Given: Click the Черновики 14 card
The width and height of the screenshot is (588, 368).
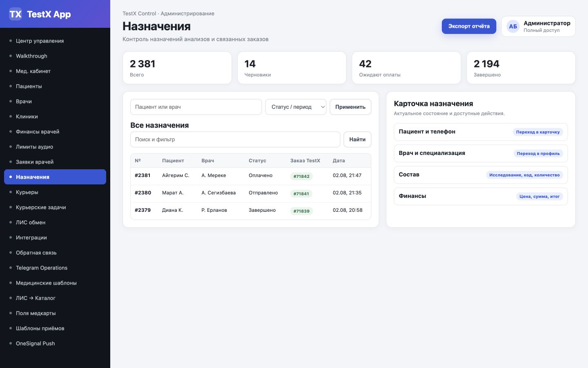Looking at the screenshot, I should [292, 68].
